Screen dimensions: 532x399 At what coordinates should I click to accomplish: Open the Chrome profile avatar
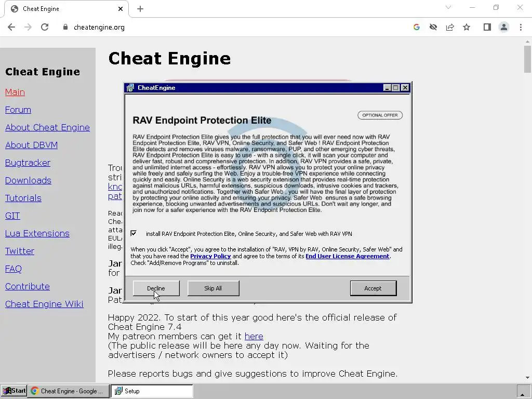pyautogui.click(x=504, y=27)
